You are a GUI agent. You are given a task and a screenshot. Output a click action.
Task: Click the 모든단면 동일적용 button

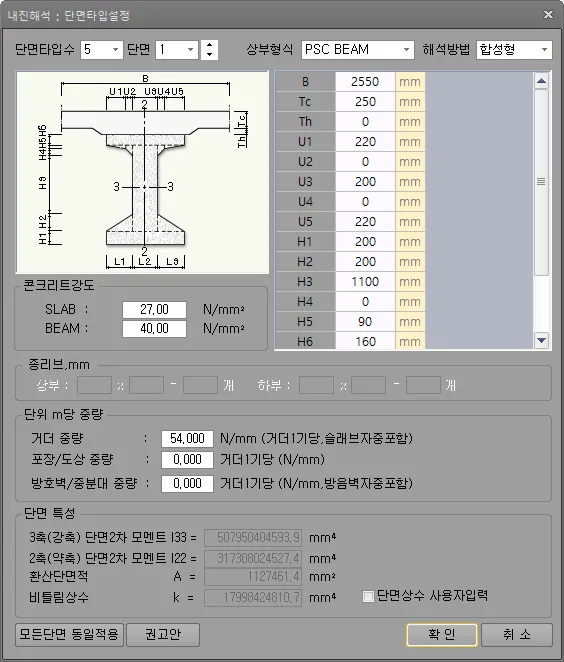[69, 635]
